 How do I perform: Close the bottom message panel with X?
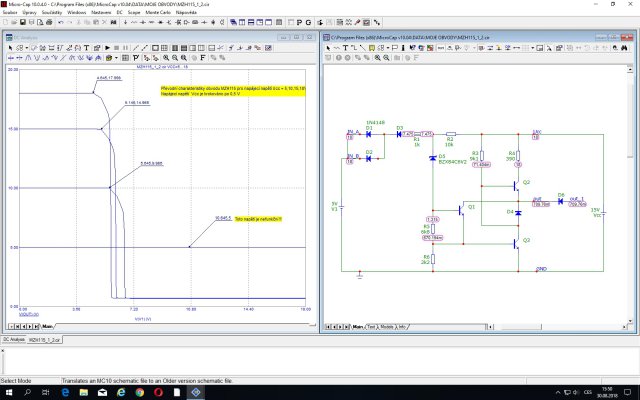coord(2,350)
